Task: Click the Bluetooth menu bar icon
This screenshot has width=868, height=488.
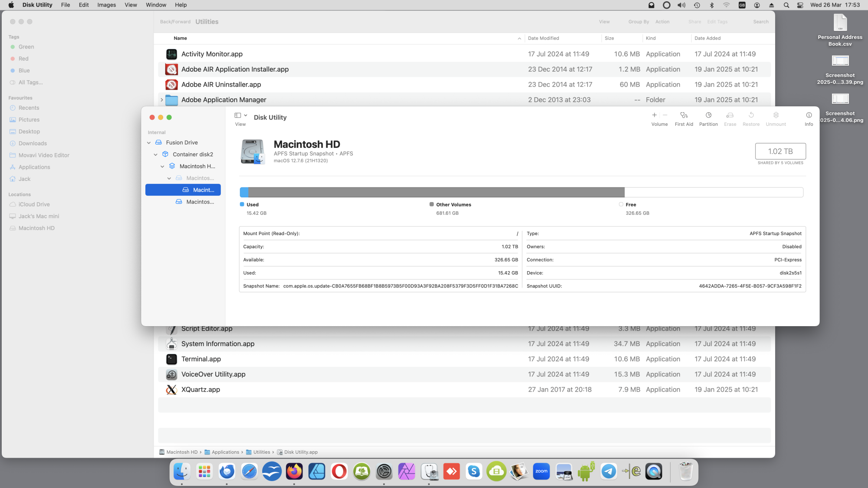Action: 711,5
